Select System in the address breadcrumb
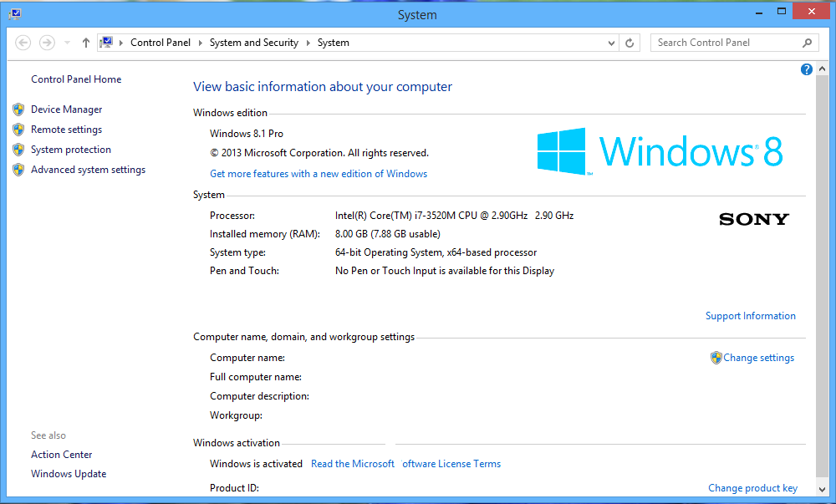 tap(334, 43)
